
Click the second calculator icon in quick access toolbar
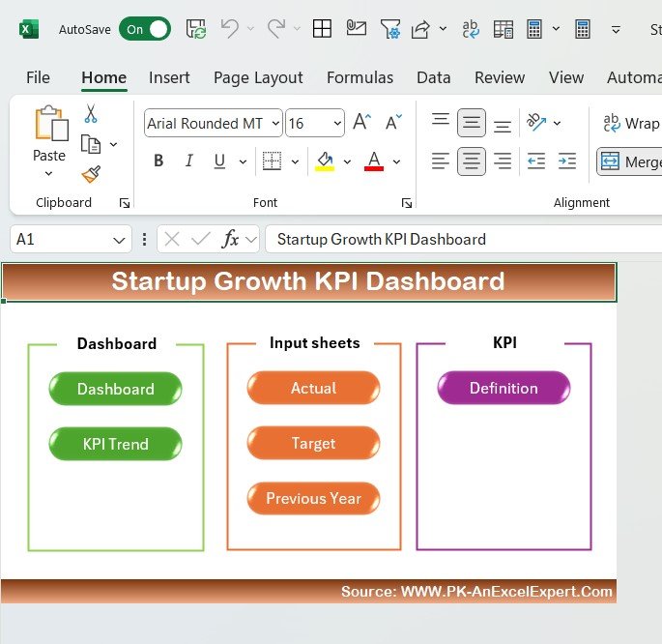coord(582,29)
